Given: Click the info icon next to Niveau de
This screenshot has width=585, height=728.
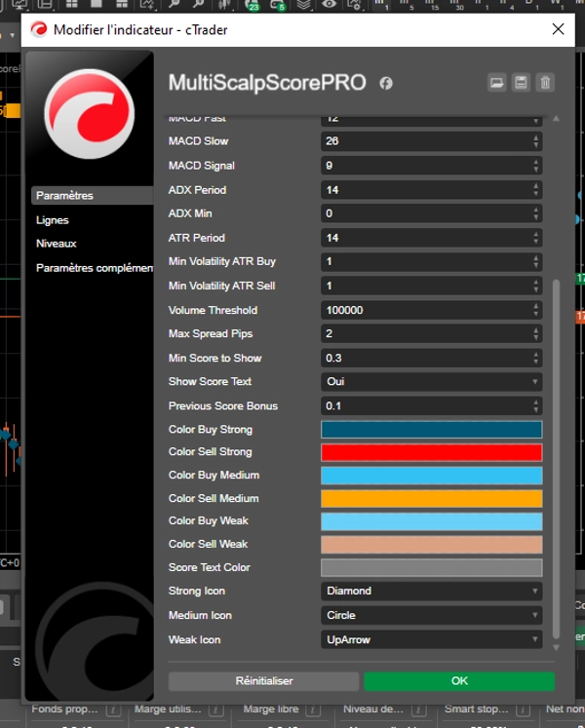Looking at the screenshot, I should tap(418, 709).
